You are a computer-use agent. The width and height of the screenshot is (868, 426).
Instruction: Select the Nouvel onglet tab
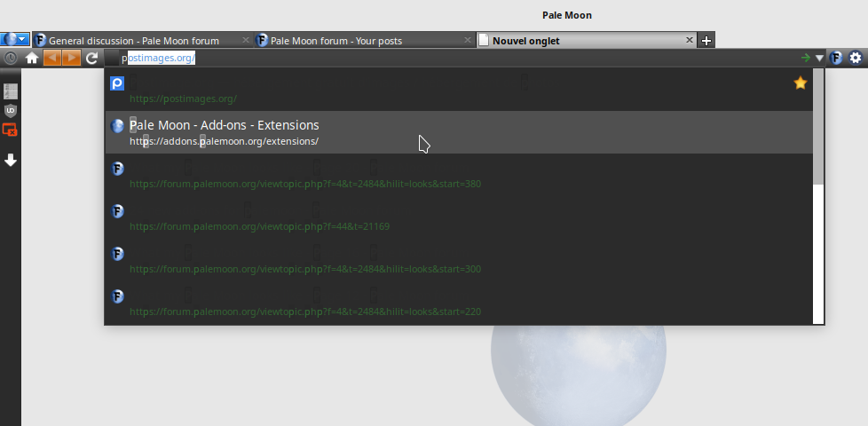coord(587,41)
